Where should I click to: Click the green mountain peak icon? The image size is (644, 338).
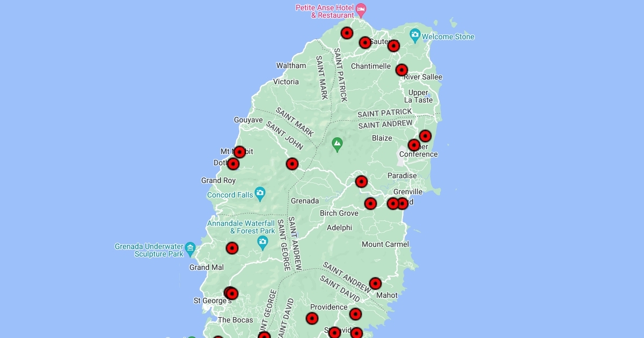tap(337, 143)
